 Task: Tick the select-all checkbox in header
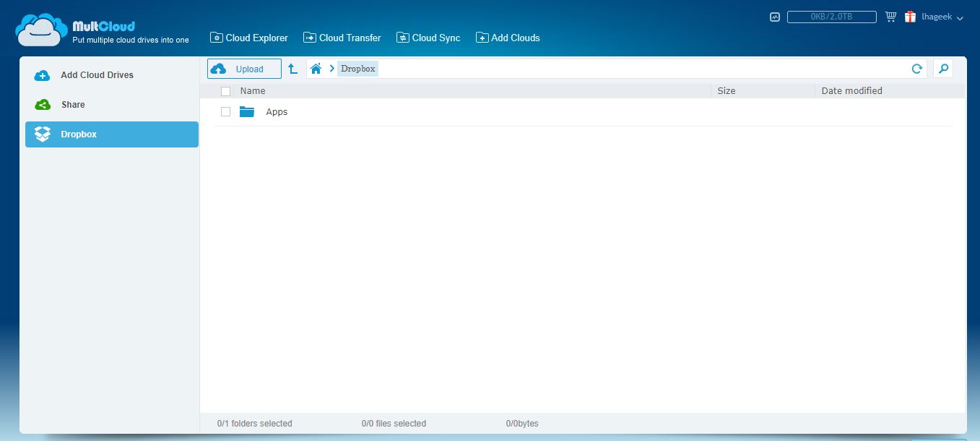pos(226,91)
